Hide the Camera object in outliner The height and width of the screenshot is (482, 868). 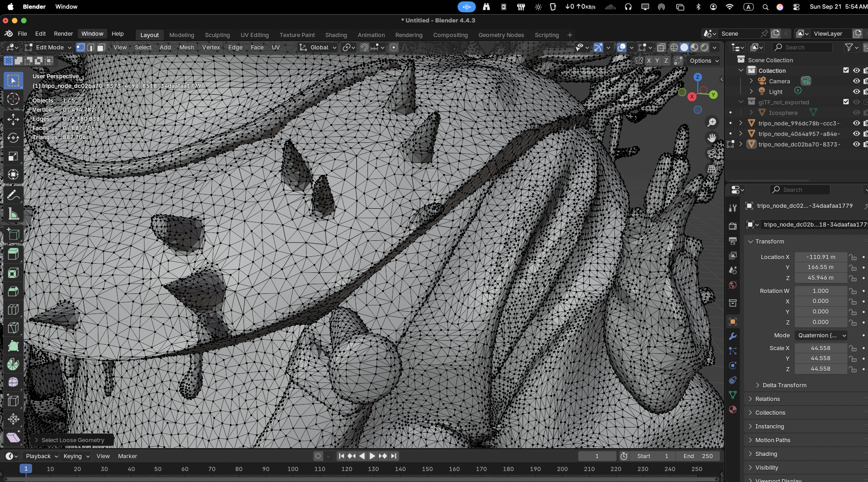(856, 81)
